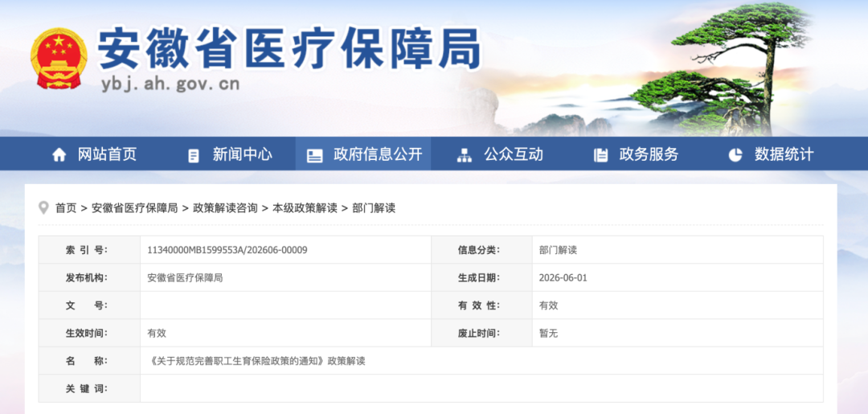This screenshot has height=414, width=868.
Task: Click the 有效 value next to 有效性
Action: click(x=549, y=305)
